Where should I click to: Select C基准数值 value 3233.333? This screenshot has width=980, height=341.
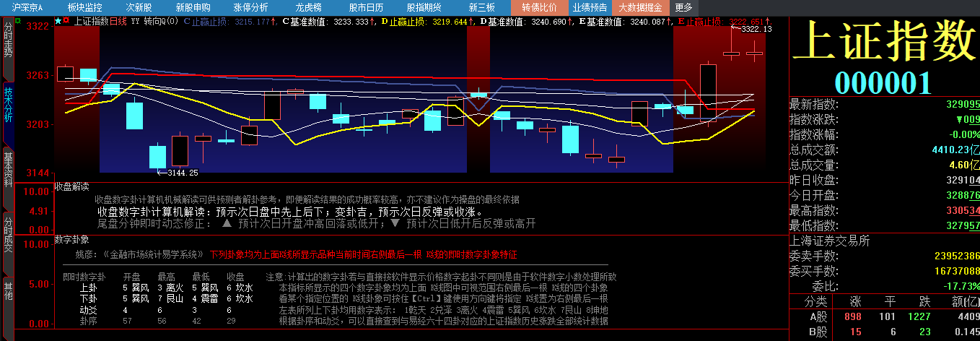point(351,22)
